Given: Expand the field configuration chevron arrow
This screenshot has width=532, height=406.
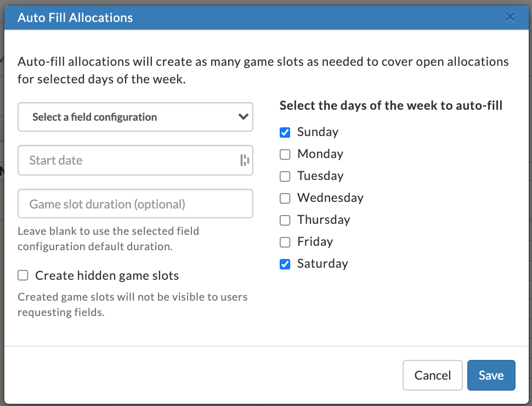Looking at the screenshot, I should click(244, 117).
